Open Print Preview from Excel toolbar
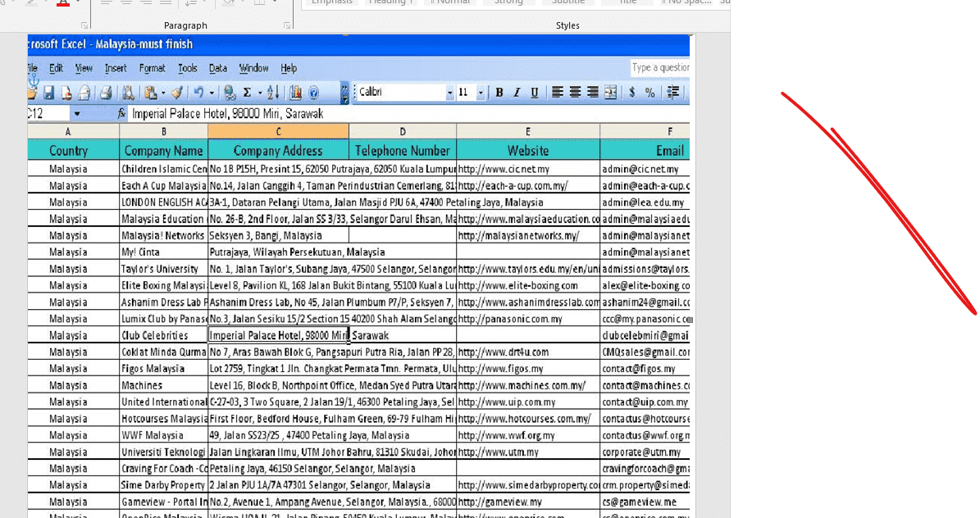The width and height of the screenshot is (980, 518). [128, 93]
